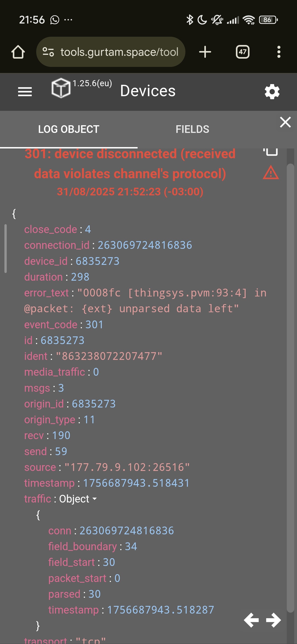Open the hamburger navigation menu
Screen dimensions: 297x644
25,92
